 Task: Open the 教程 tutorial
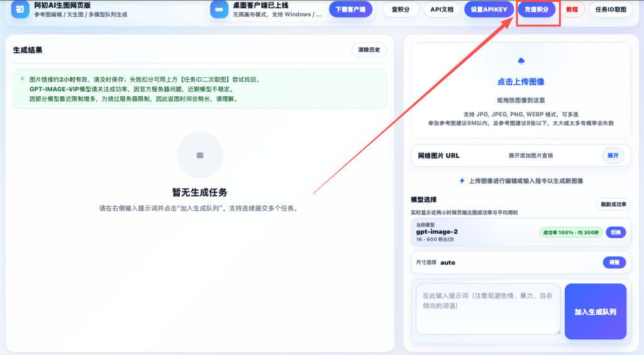coord(572,9)
